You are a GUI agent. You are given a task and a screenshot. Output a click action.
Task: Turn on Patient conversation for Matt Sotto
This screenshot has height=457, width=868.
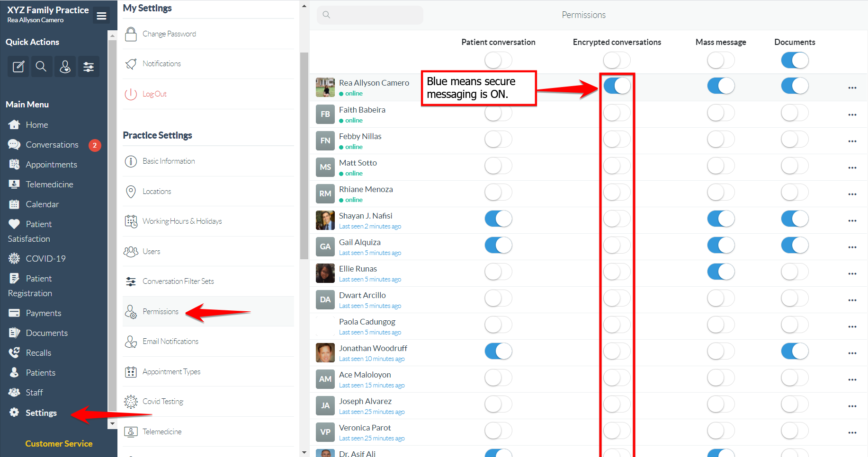[x=498, y=166]
